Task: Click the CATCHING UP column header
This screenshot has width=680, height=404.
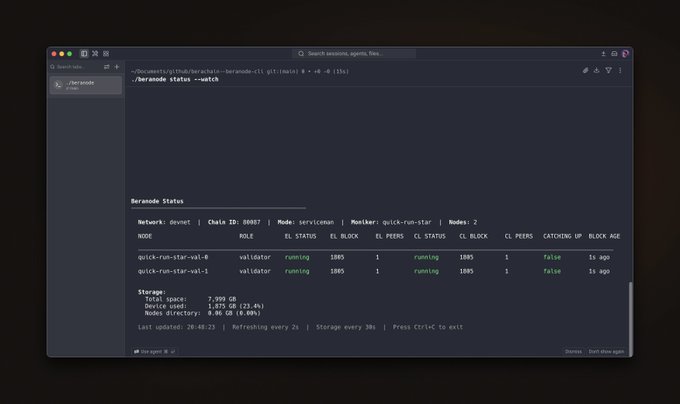Action: (x=562, y=236)
